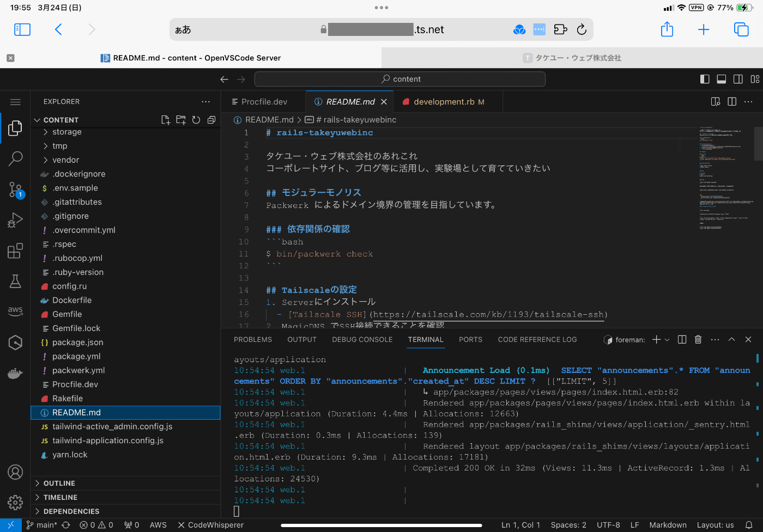Open the PROBLEMS panel tab
Image resolution: width=763 pixels, height=532 pixels.
[253, 339]
